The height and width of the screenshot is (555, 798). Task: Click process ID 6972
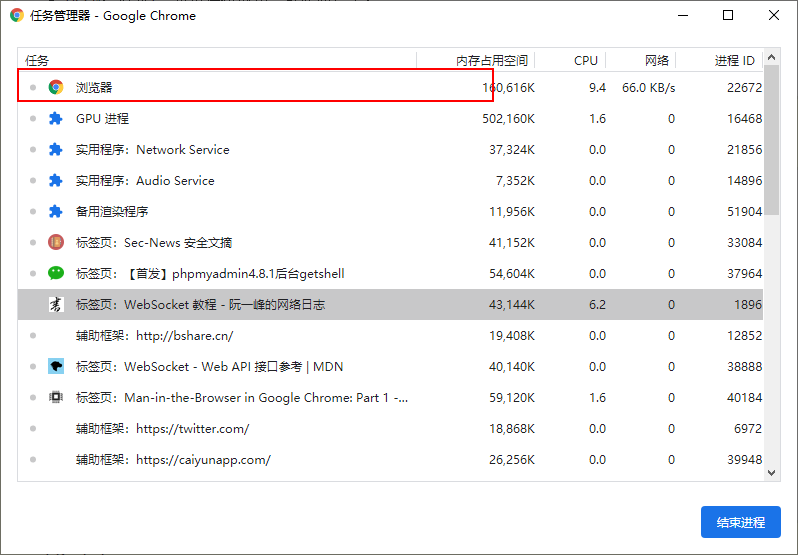click(748, 429)
